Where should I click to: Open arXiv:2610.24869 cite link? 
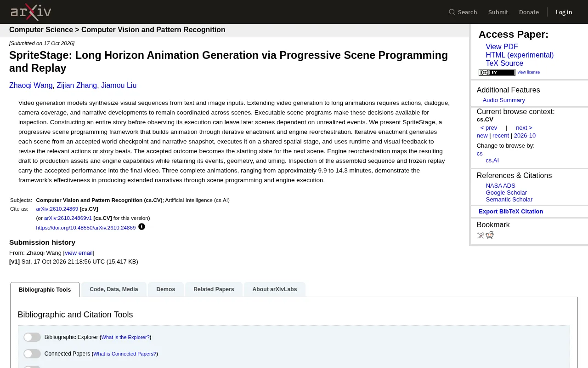(x=57, y=209)
